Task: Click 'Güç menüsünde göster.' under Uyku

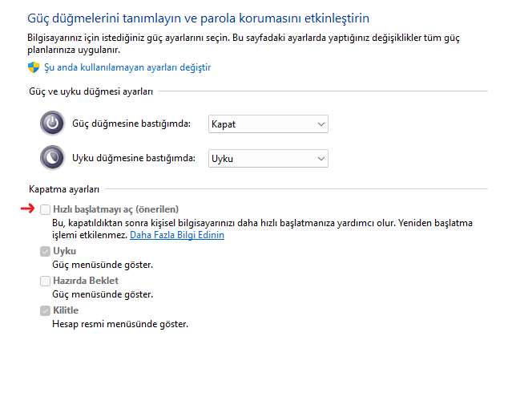Action: click(103, 265)
